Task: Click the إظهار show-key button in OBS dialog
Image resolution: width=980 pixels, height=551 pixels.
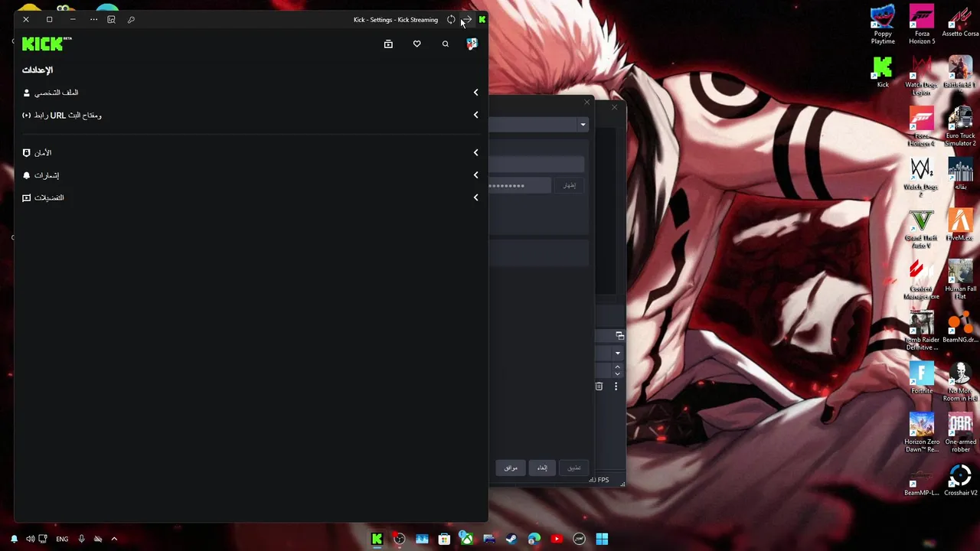Action: 569,186
